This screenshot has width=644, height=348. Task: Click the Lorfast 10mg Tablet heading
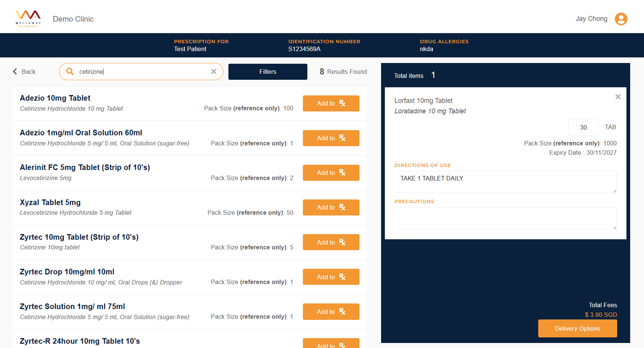[x=423, y=101]
